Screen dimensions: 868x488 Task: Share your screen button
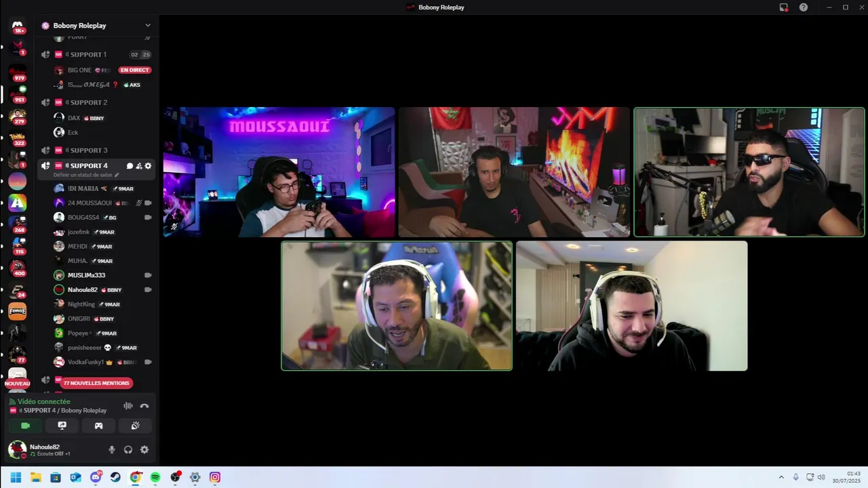(x=62, y=426)
